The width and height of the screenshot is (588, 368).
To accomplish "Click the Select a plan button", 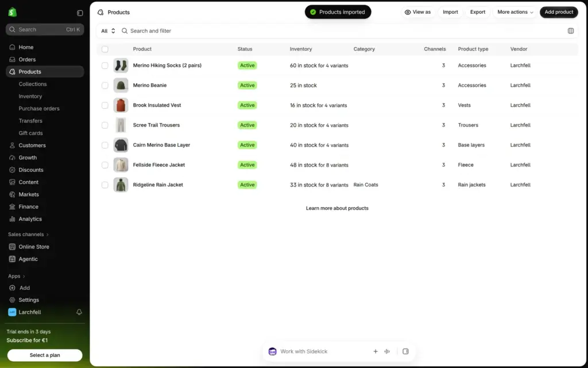I will 45,355.
